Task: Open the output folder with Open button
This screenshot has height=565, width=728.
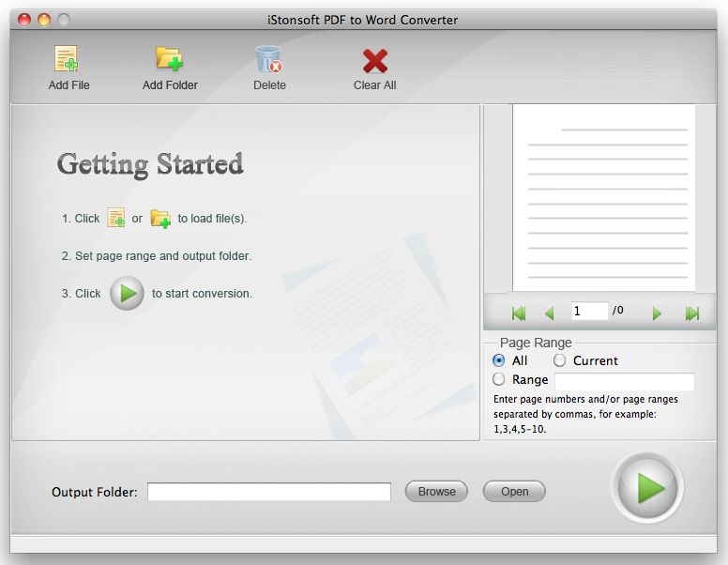Action: point(514,491)
